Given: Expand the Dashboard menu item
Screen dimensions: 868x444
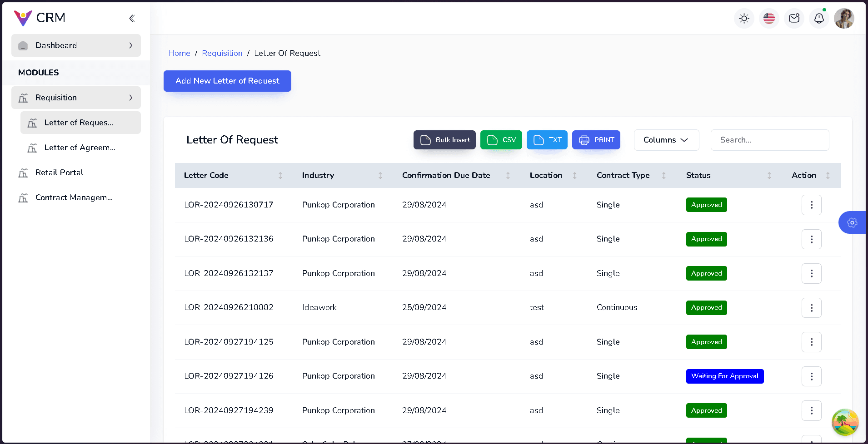Looking at the screenshot, I should click(x=76, y=45).
